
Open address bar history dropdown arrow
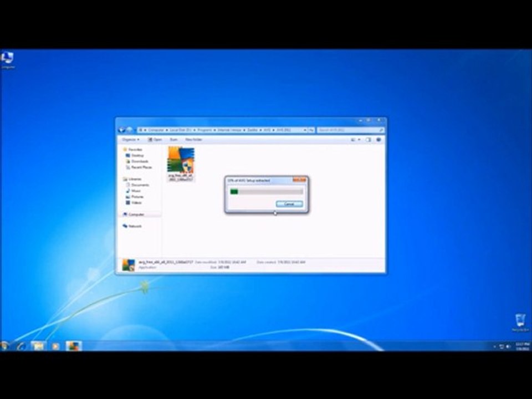[x=305, y=130]
